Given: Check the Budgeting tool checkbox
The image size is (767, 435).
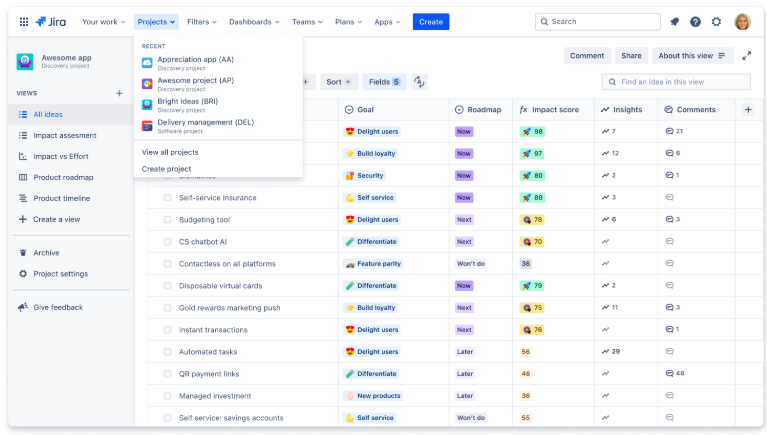Looking at the screenshot, I should click(x=167, y=220).
